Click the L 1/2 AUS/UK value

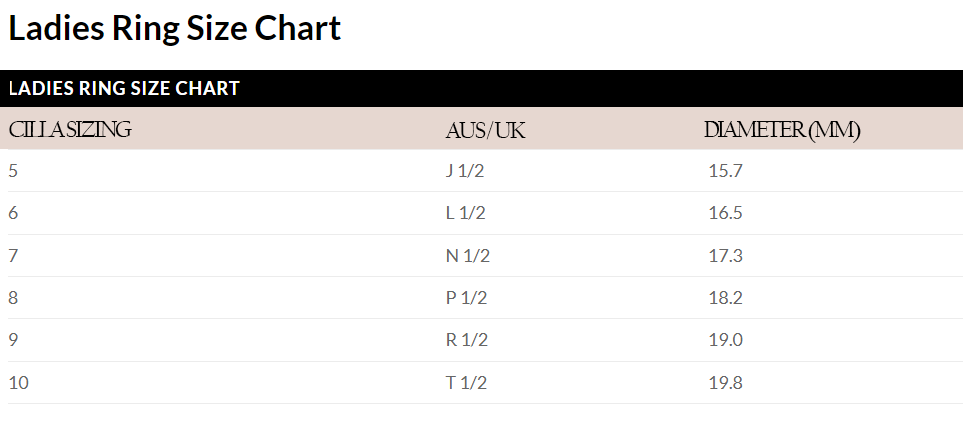coord(466,213)
